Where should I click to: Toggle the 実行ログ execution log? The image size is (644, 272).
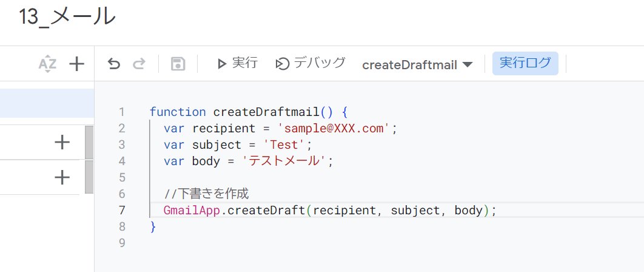click(525, 63)
